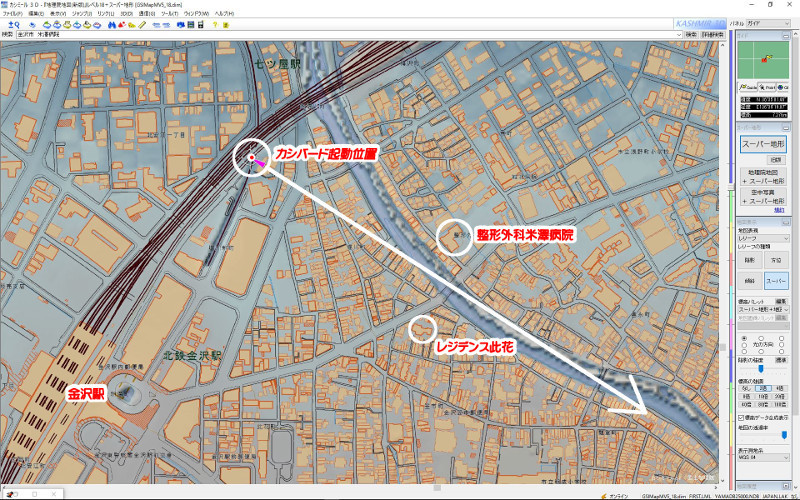Open the relief type dropdown showing レリーフ

pyautogui.click(x=763, y=238)
